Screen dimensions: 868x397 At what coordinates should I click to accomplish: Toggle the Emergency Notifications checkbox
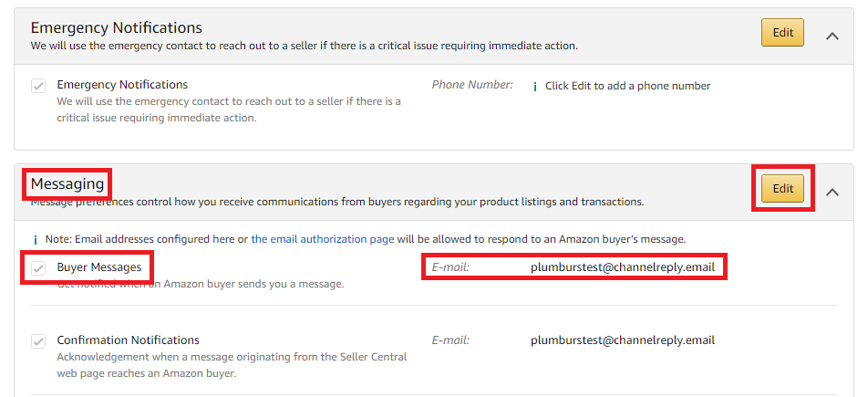tap(38, 86)
